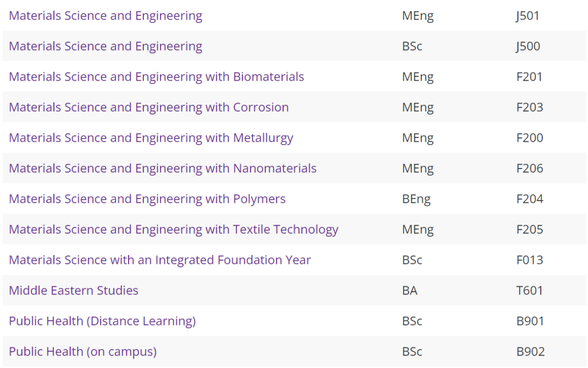This screenshot has width=588, height=368.
Task: Visit Materials Science and Engineering with Polymers
Action: 148,199
